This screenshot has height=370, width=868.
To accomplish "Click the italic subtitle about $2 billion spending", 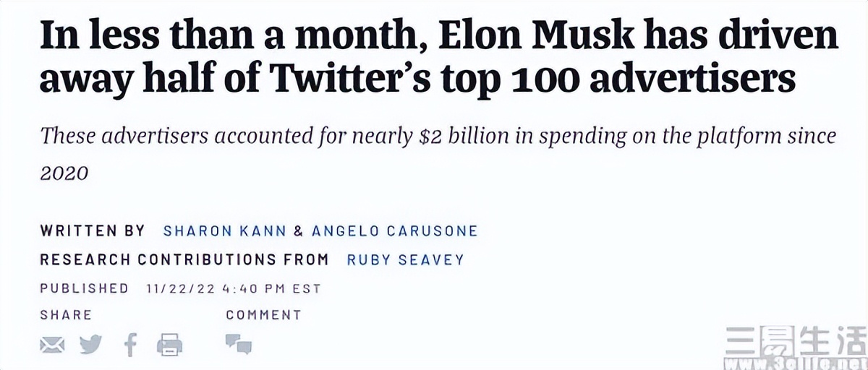I will [x=438, y=135].
